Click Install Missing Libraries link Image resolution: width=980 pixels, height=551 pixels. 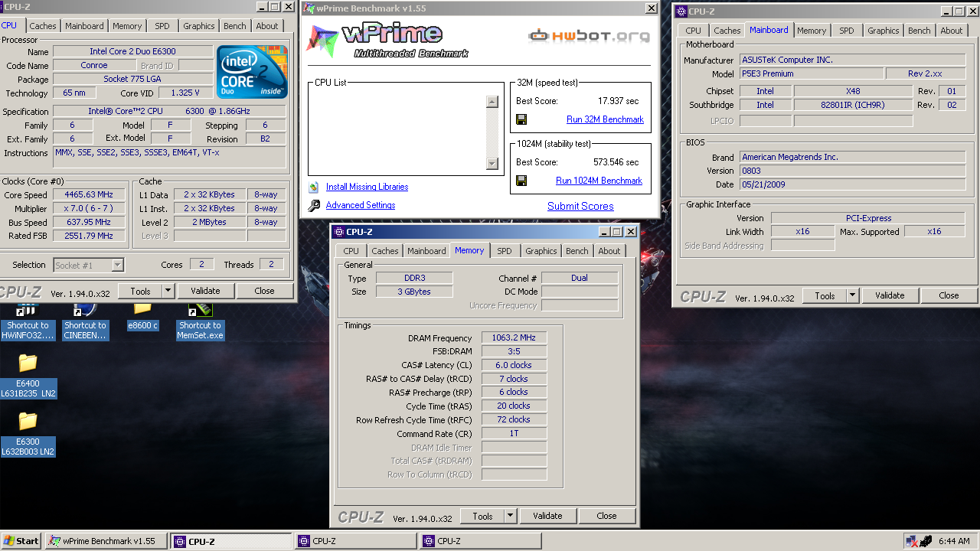point(367,187)
